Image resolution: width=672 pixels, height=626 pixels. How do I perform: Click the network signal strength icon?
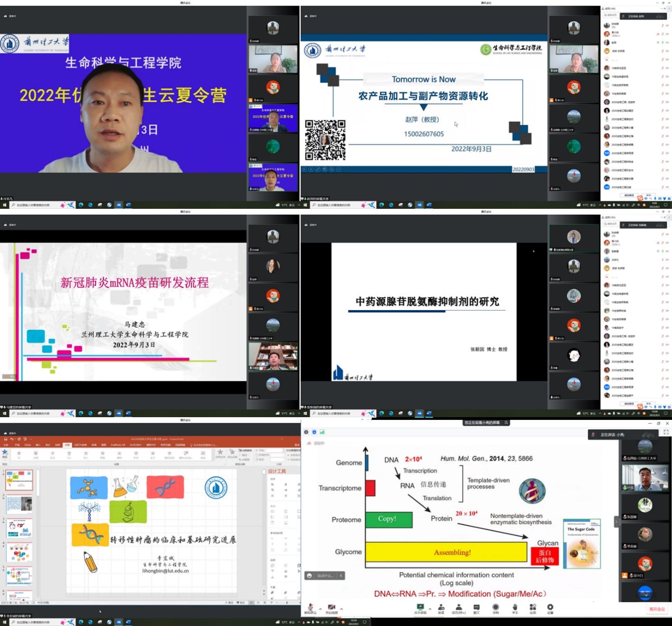(x=322, y=432)
